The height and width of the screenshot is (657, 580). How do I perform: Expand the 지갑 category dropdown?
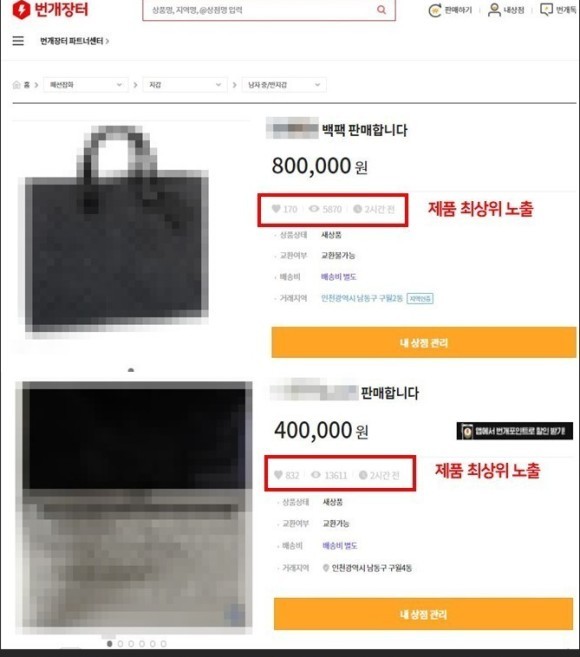(x=185, y=85)
